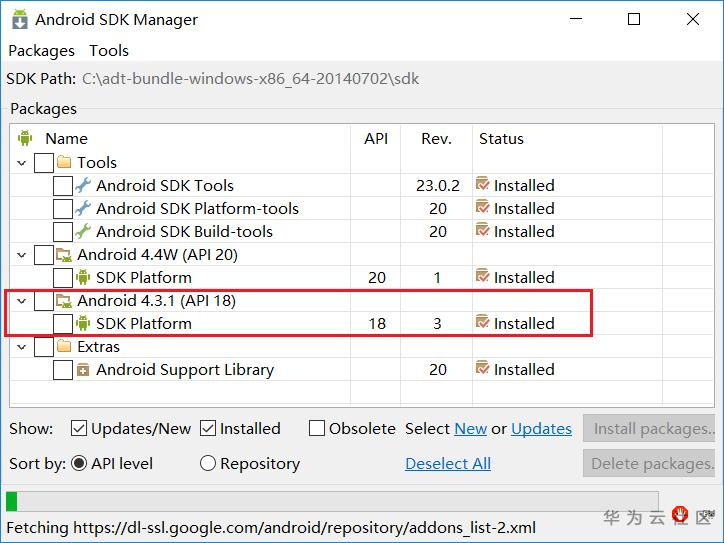Screen dimensions: 724x543
Task: Enable the Obsolete checkbox
Action: click(317, 428)
